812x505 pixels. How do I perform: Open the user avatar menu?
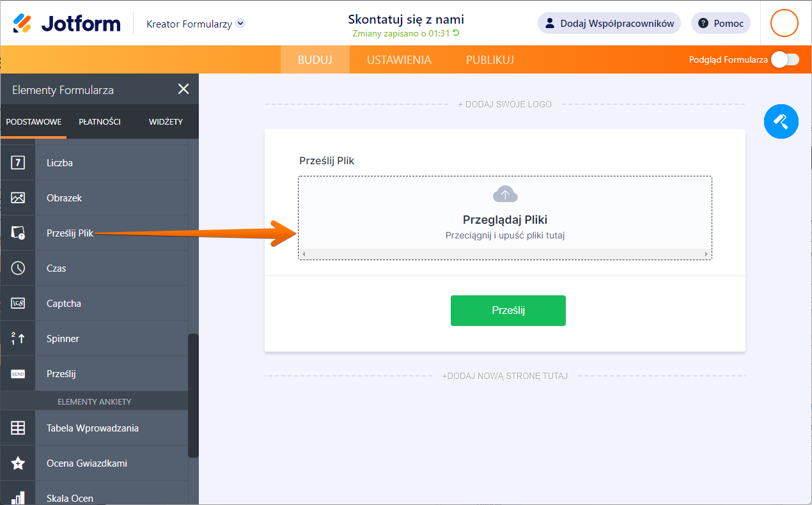[784, 24]
